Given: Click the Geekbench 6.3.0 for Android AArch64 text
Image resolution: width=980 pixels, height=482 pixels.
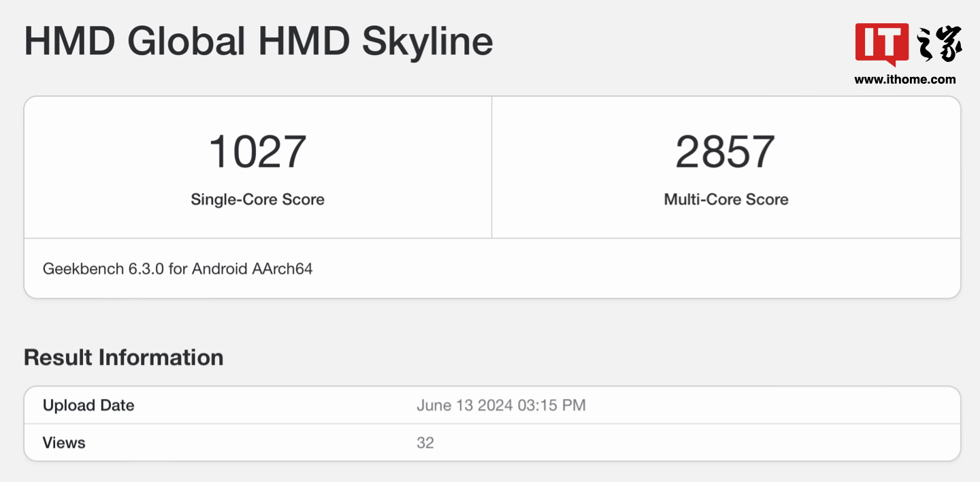Looking at the screenshot, I should pyautogui.click(x=178, y=269).
